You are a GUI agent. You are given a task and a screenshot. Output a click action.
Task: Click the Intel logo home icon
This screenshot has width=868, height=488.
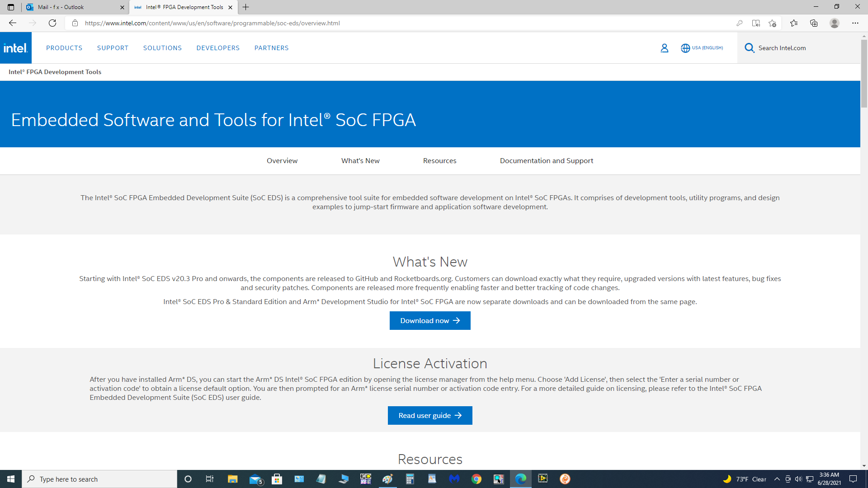click(x=16, y=48)
